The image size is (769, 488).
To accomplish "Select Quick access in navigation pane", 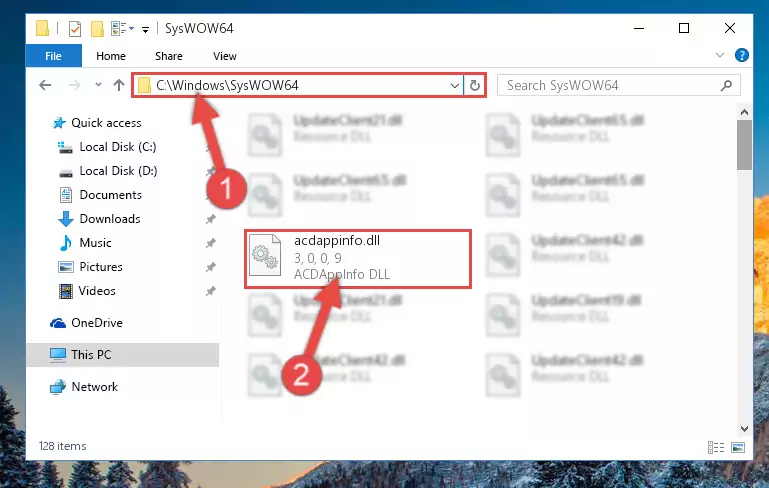I will click(x=106, y=123).
